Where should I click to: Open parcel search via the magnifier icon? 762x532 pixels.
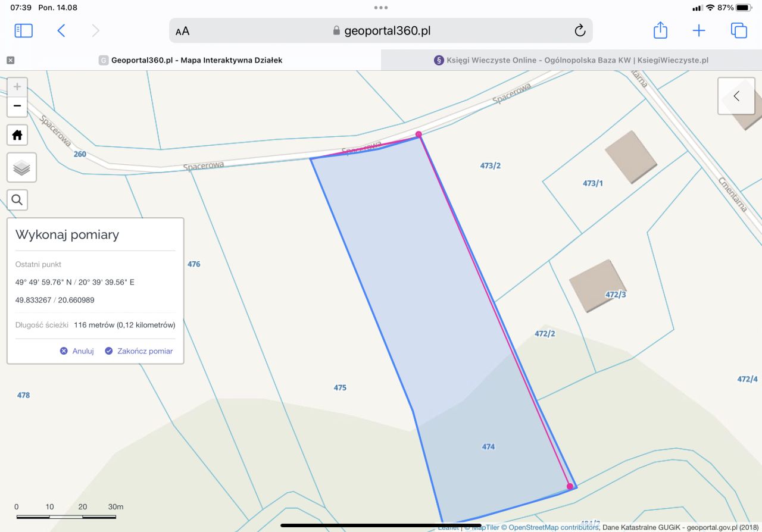tap(17, 199)
